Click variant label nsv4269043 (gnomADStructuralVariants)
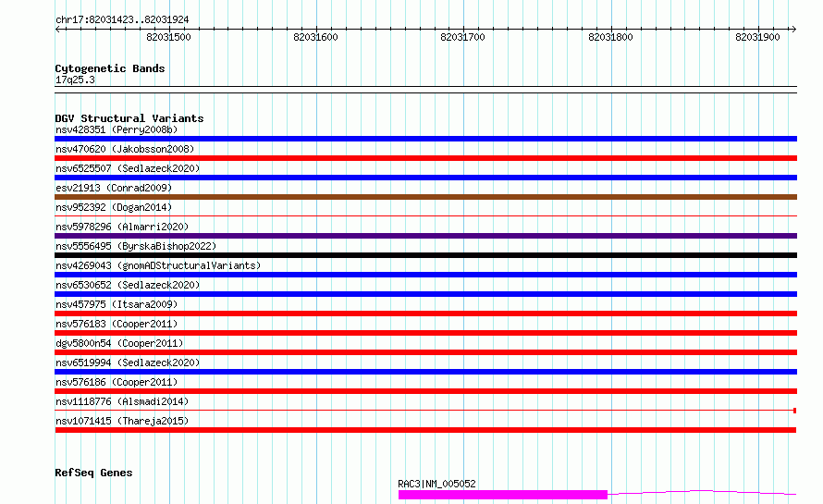 (x=158, y=265)
